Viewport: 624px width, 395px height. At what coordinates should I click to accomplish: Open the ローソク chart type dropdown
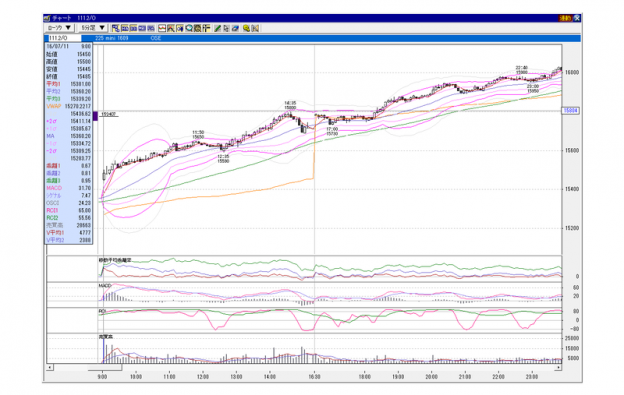tap(59, 28)
